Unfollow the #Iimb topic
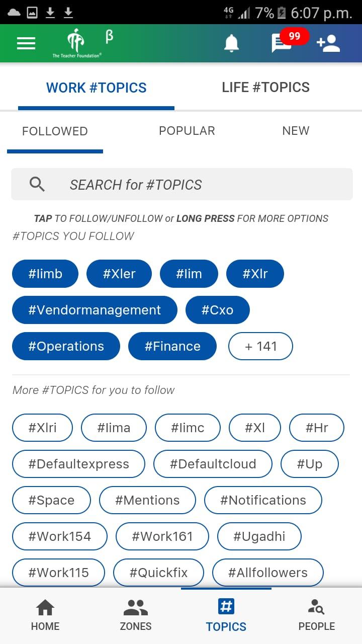 pos(45,274)
